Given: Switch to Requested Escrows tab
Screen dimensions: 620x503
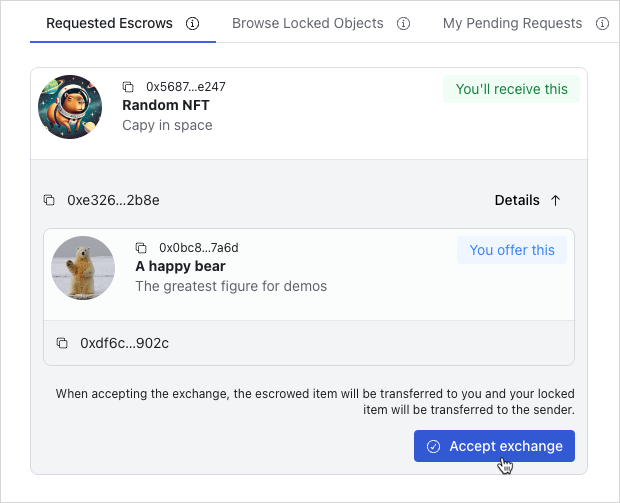Looking at the screenshot, I should [x=109, y=23].
